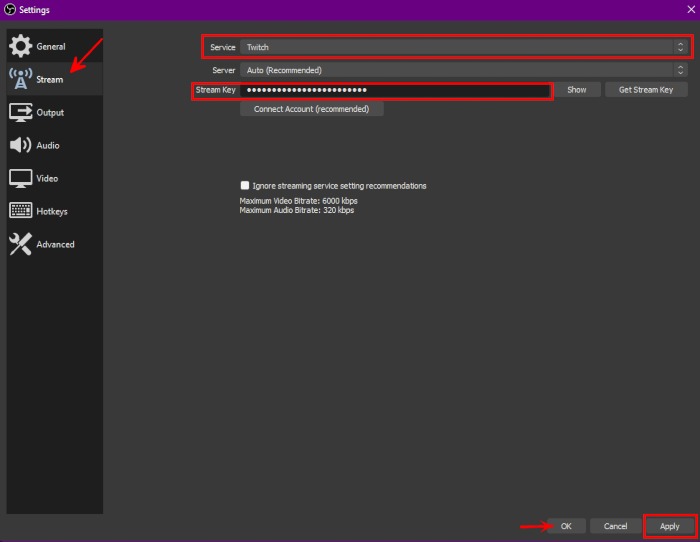Image resolution: width=700 pixels, height=542 pixels.
Task: Click the Server label
Action: [x=223, y=70]
